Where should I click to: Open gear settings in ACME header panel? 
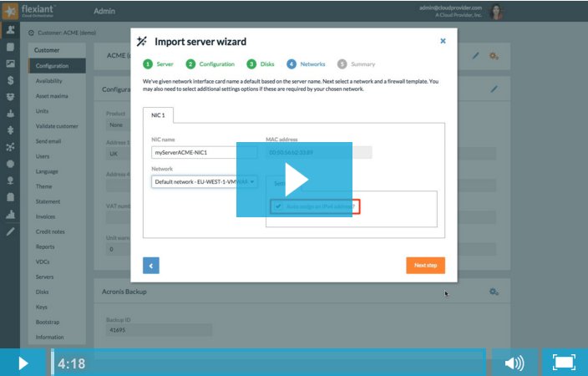click(494, 56)
